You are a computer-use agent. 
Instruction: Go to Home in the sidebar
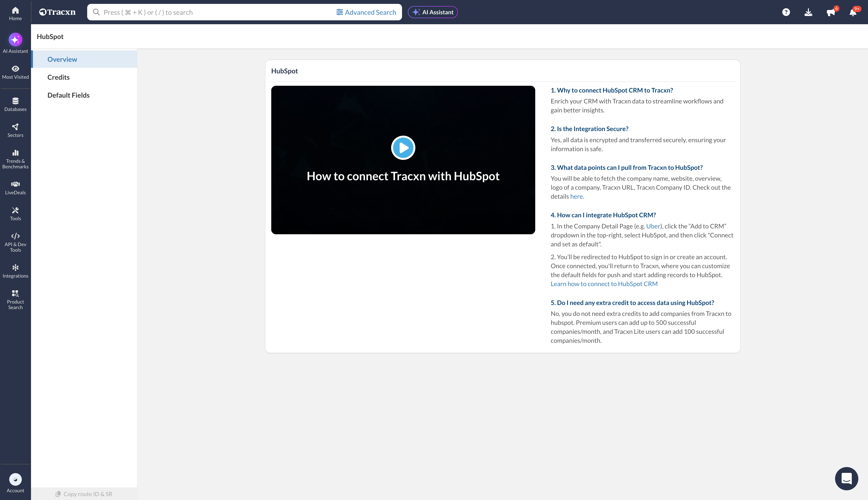pos(15,13)
